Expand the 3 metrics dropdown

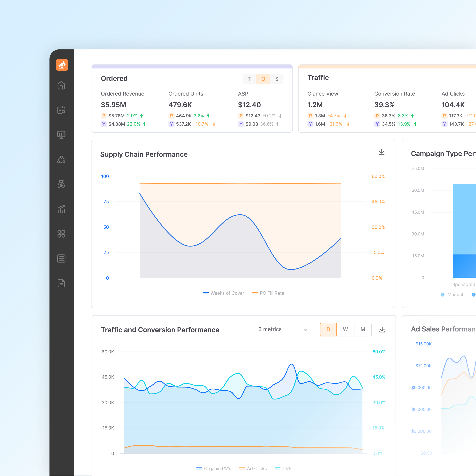point(270,329)
